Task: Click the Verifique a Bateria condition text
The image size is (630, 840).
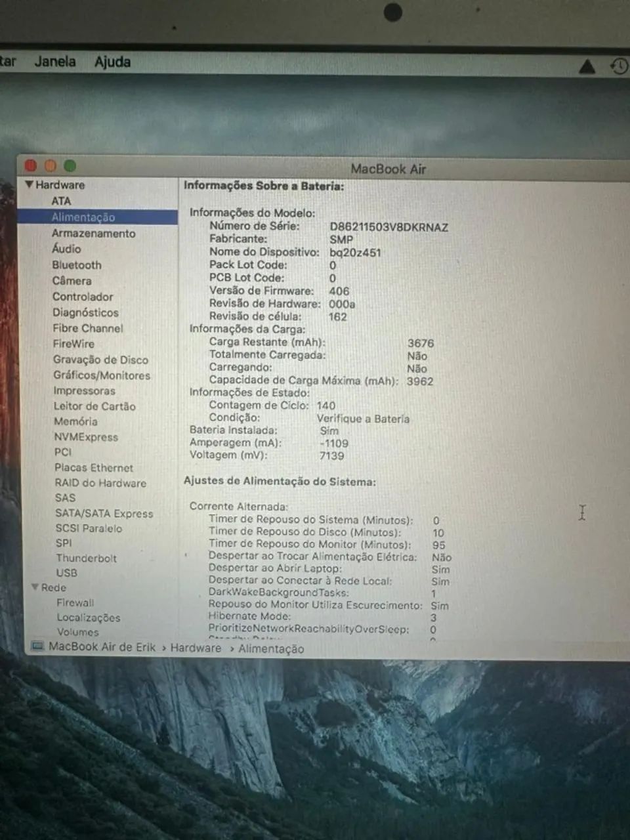Action: tap(363, 419)
